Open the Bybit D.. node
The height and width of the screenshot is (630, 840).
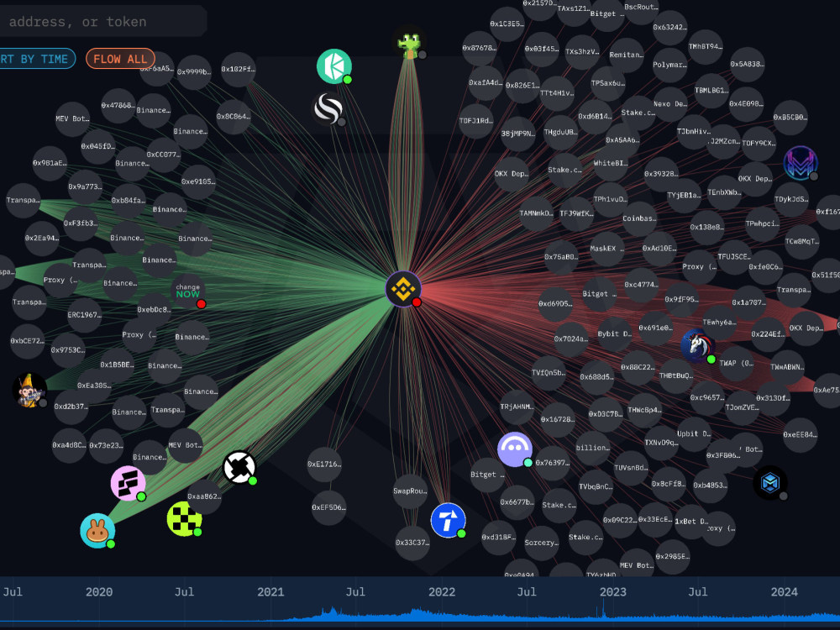615,333
